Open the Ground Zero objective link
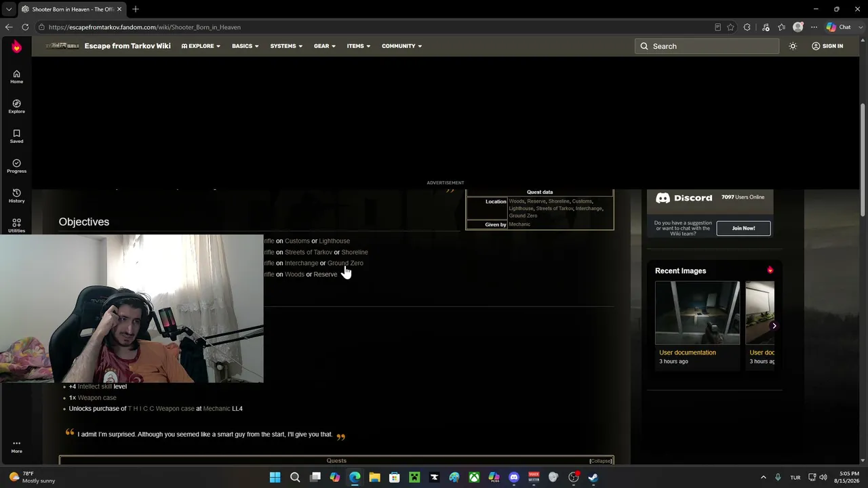Screen dimensions: 868x488 pyautogui.click(x=345, y=263)
